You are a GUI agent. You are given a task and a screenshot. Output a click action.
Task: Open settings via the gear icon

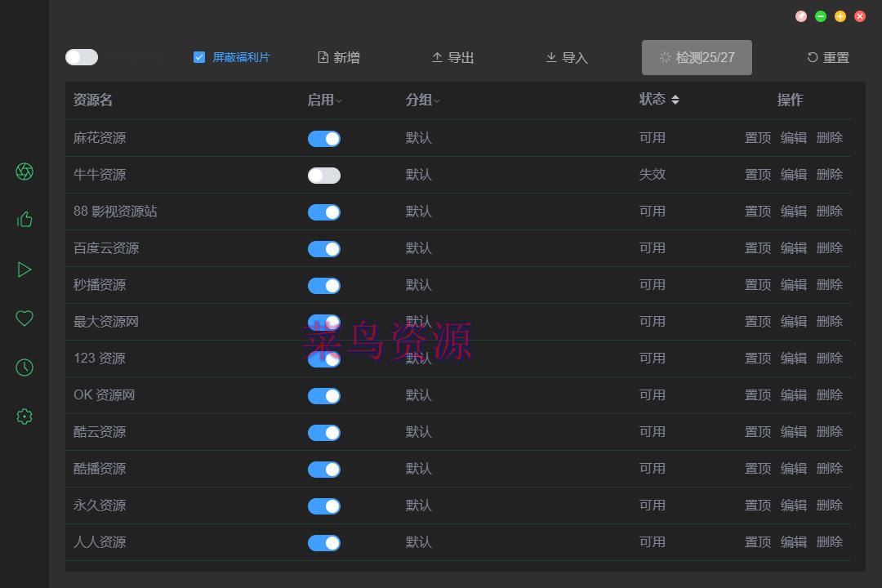tap(24, 415)
